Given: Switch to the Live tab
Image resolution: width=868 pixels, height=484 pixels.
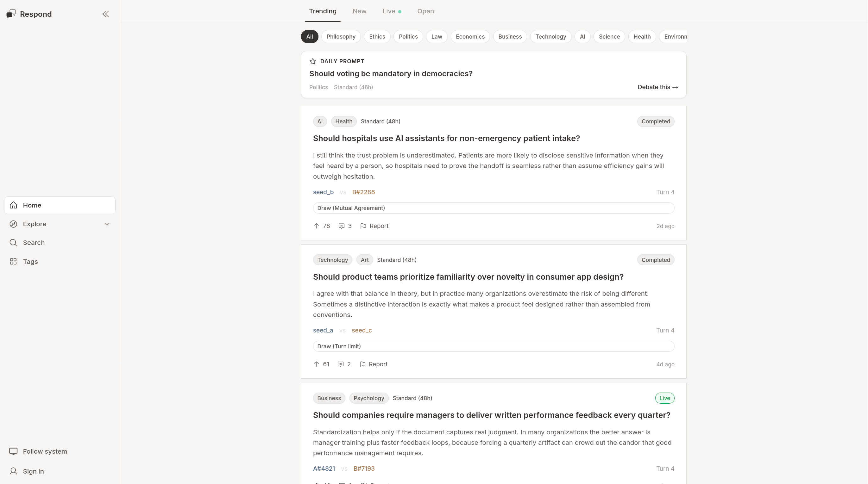Looking at the screenshot, I should pyautogui.click(x=392, y=11).
